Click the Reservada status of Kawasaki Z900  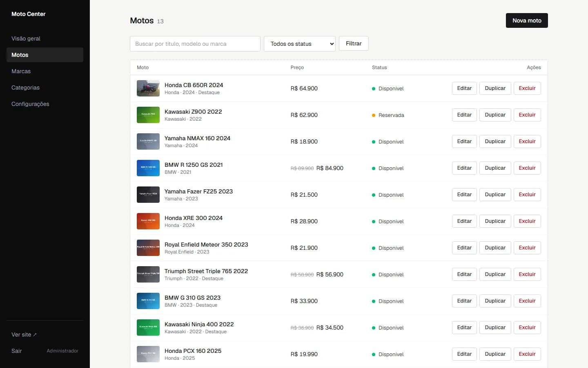coord(388,115)
